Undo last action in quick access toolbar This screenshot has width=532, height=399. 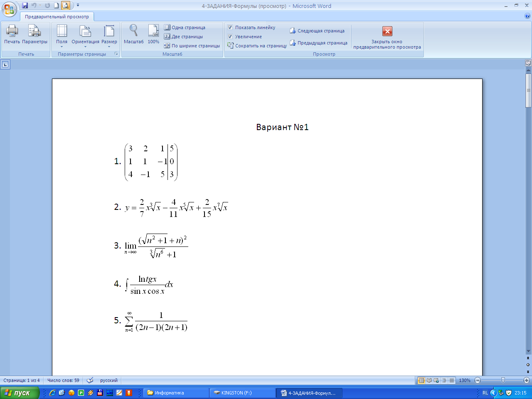(34, 5)
